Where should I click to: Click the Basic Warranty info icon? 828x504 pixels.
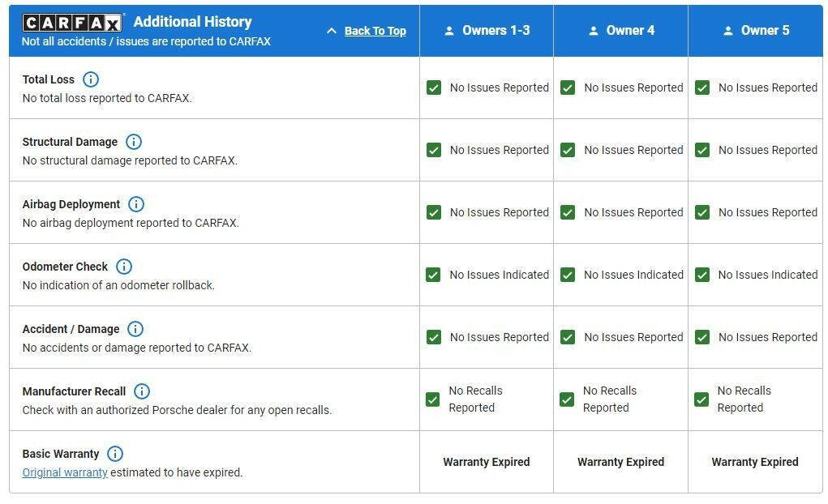(115, 454)
